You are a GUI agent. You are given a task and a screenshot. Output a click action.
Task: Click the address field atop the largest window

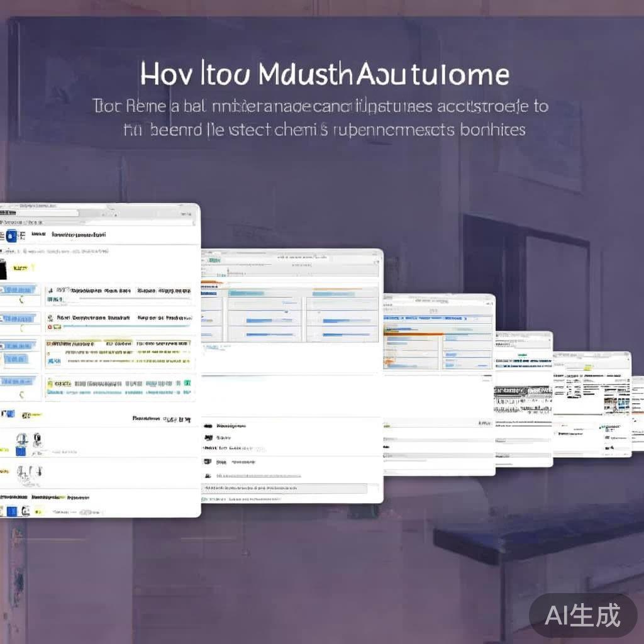point(40,213)
